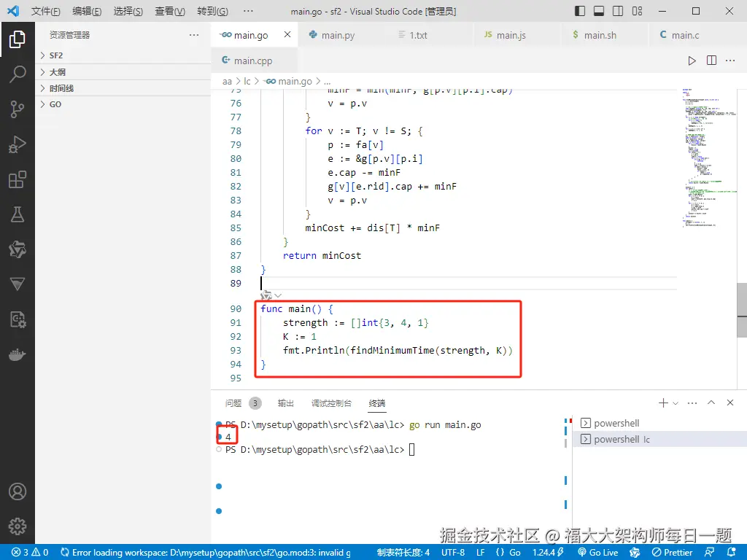Select the powershell lc terminal
747x560 pixels.
tap(659, 439)
